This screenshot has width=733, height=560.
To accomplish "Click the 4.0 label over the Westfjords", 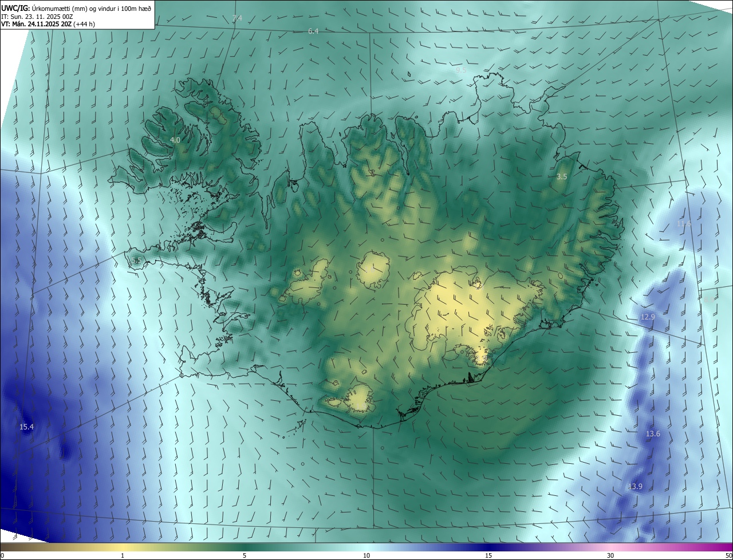I will (175, 140).
